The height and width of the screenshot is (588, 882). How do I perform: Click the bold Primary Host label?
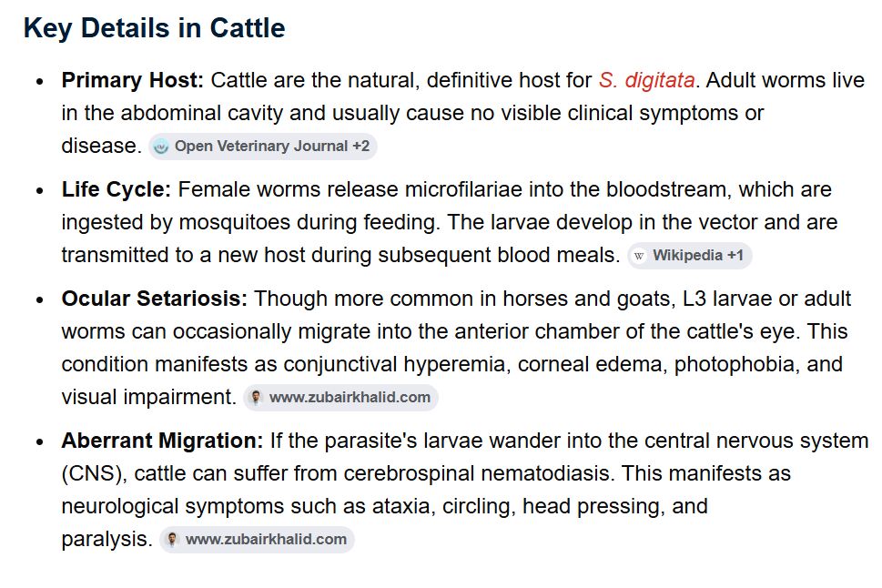point(133,80)
